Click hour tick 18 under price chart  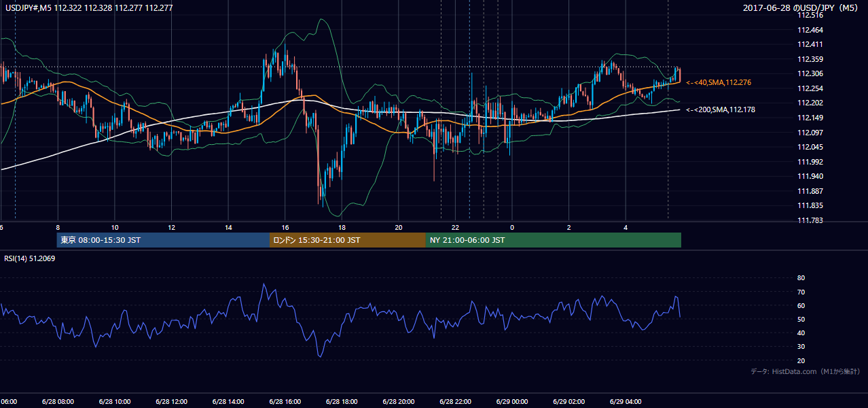click(x=342, y=227)
